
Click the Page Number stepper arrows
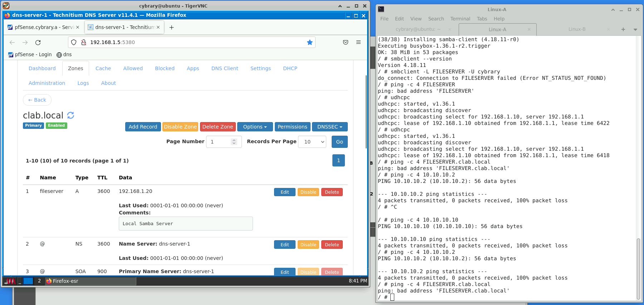(234, 142)
